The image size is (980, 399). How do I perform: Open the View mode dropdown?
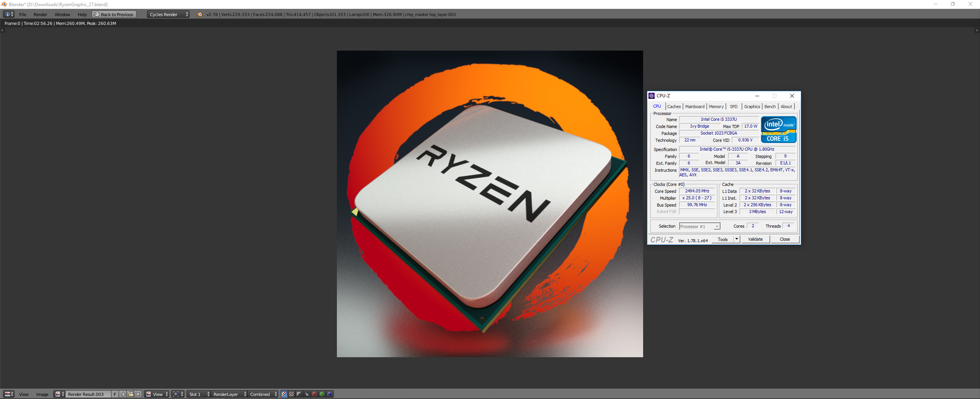click(157, 394)
